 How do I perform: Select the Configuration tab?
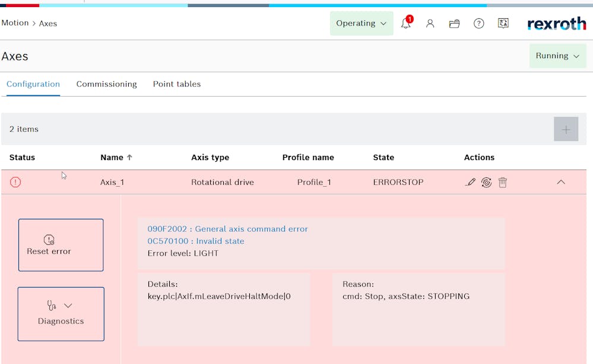[33, 84]
